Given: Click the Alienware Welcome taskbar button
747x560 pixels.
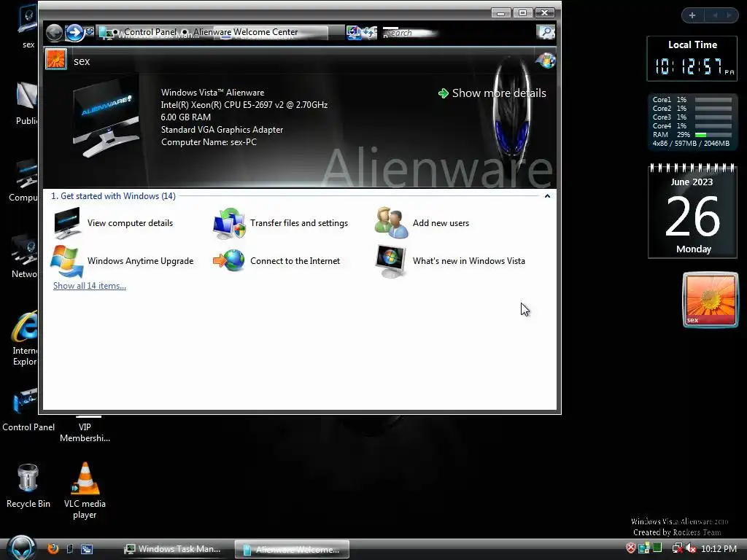Looking at the screenshot, I should tap(292, 550).
